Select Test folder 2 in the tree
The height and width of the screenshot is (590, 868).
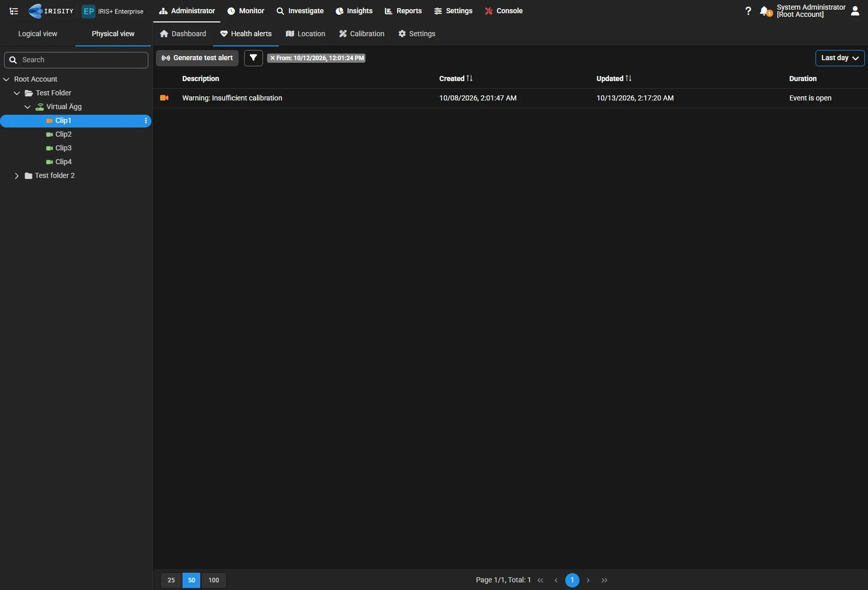tap(55, 176)
